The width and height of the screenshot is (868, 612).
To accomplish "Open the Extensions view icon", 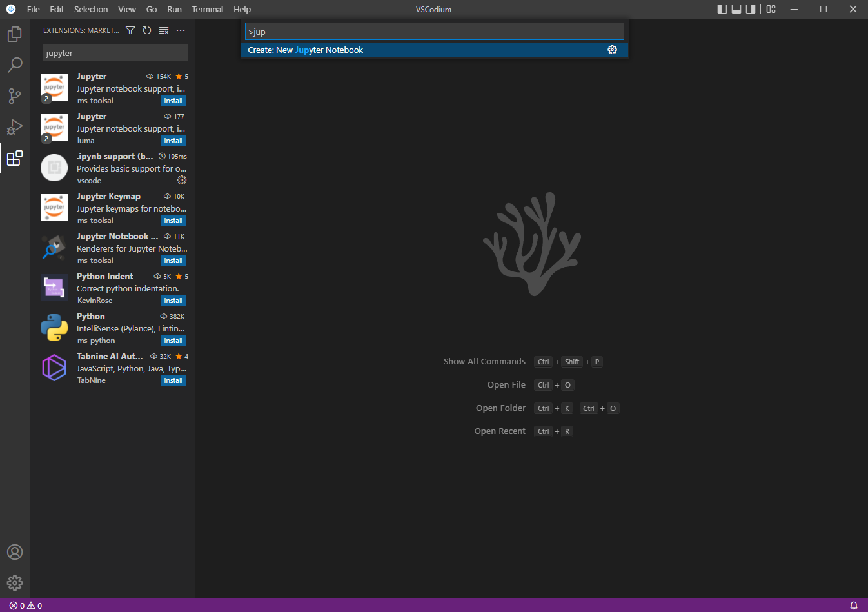I will (15, 158).
